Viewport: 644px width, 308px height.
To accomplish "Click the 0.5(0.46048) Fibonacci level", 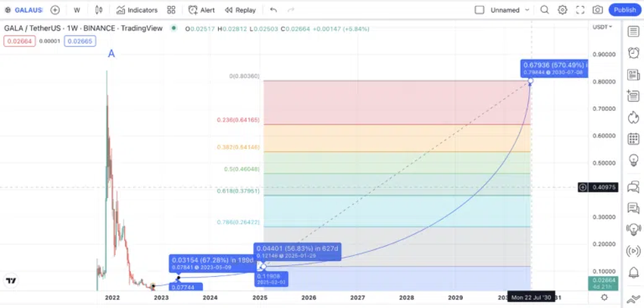I will [242, 169].
